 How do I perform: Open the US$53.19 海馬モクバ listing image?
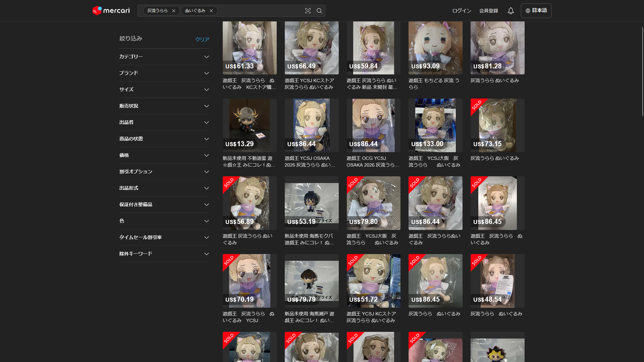click(x=312, y=203)
